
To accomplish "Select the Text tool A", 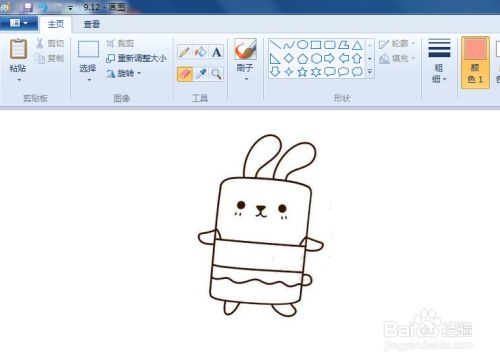I will point(216,52).
